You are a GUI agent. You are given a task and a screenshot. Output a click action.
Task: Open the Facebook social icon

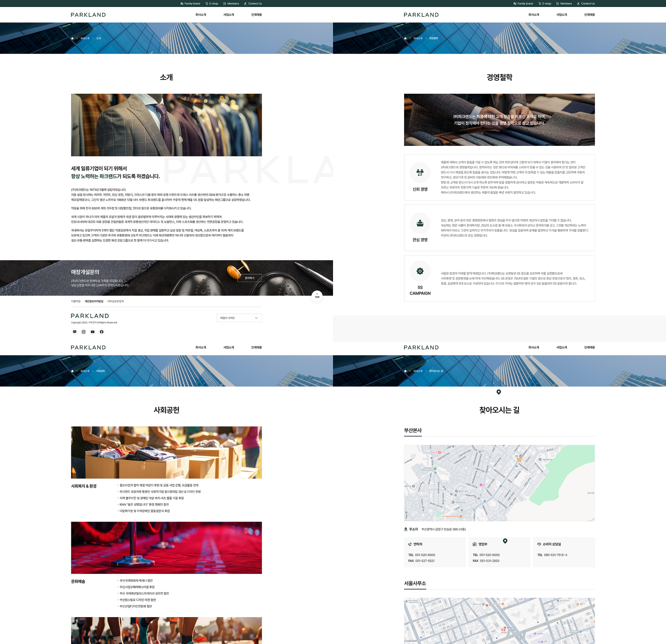click(x=101, y=332)
